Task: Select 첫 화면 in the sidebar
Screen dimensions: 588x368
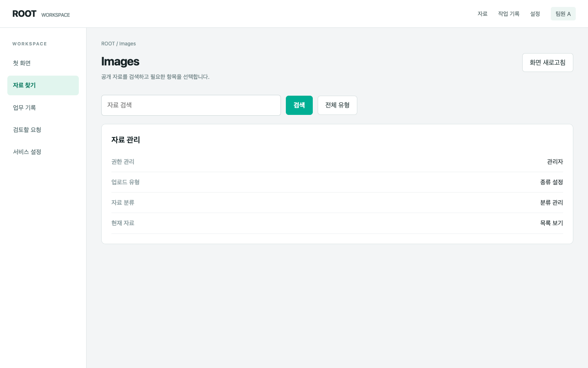Action: click(43, 63)
